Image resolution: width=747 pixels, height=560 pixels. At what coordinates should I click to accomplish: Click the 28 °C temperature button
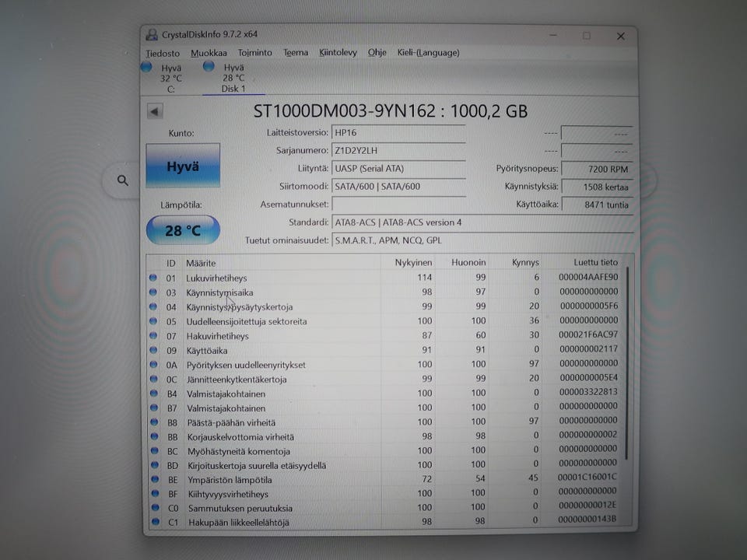(x=183, y=230)
